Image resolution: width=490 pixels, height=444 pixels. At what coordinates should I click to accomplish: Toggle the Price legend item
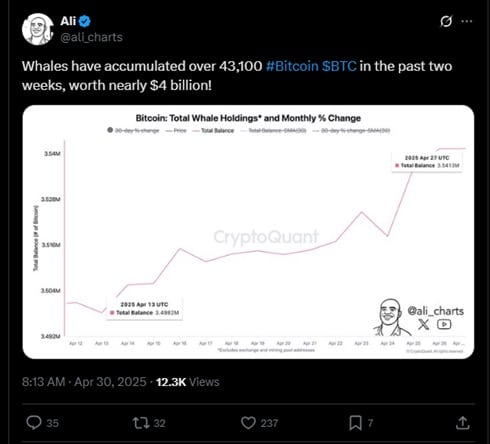tap(176, 130)
